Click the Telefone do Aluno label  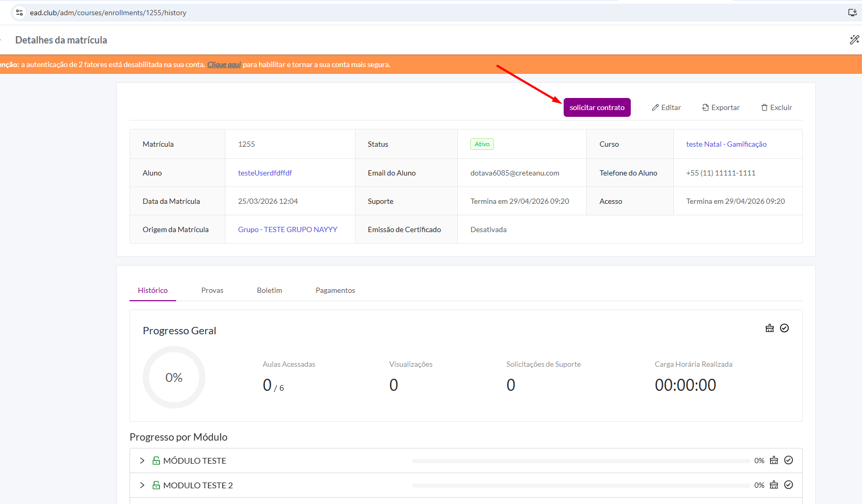pos(628,173)
